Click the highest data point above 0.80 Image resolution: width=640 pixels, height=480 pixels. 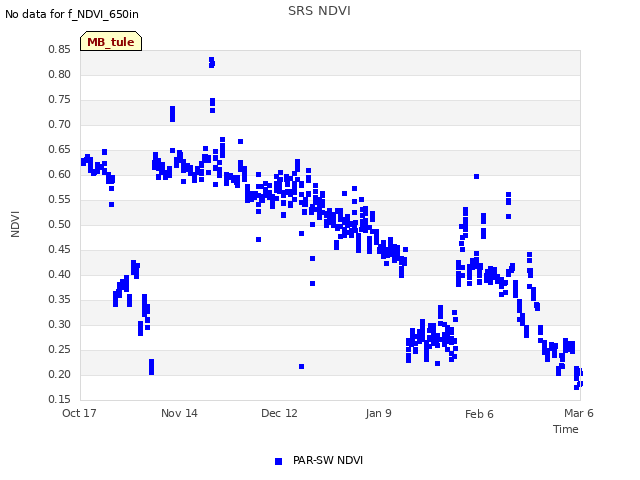click(x=211, y=60)
